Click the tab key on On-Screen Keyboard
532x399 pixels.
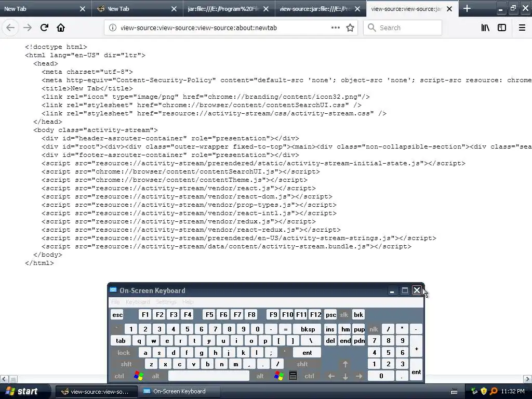click(x=121, y=341)
